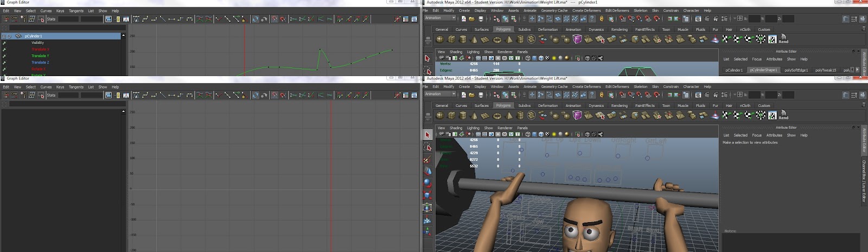This screenshot has height=252, width=868.
Task: Apply Stepped tangents in top Graph Editor
Action: (181, 19)
